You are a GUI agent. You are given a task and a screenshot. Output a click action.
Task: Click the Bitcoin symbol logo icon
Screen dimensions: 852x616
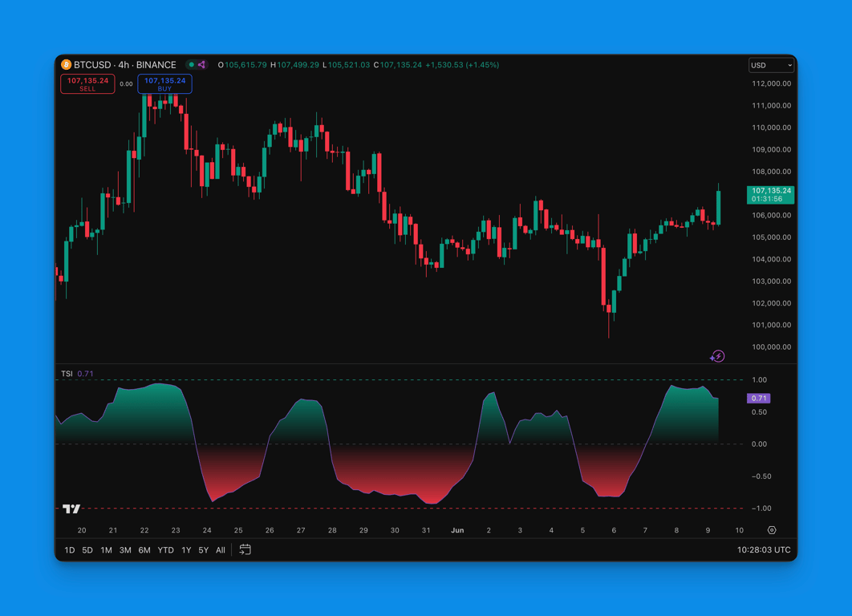tap(67, 65)
